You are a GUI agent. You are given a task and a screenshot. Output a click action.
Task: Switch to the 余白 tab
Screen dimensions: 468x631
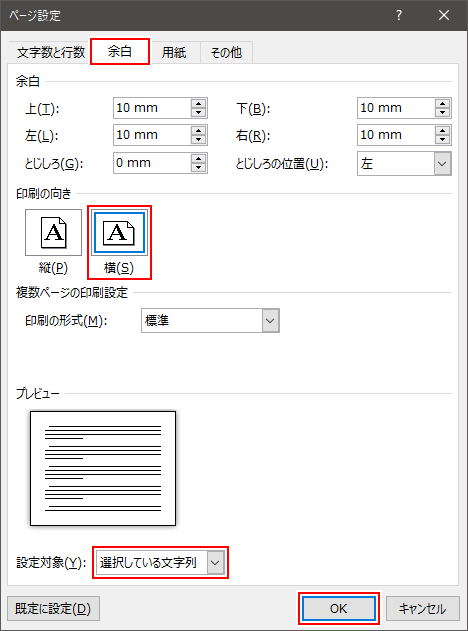click(x=120, y=52)
